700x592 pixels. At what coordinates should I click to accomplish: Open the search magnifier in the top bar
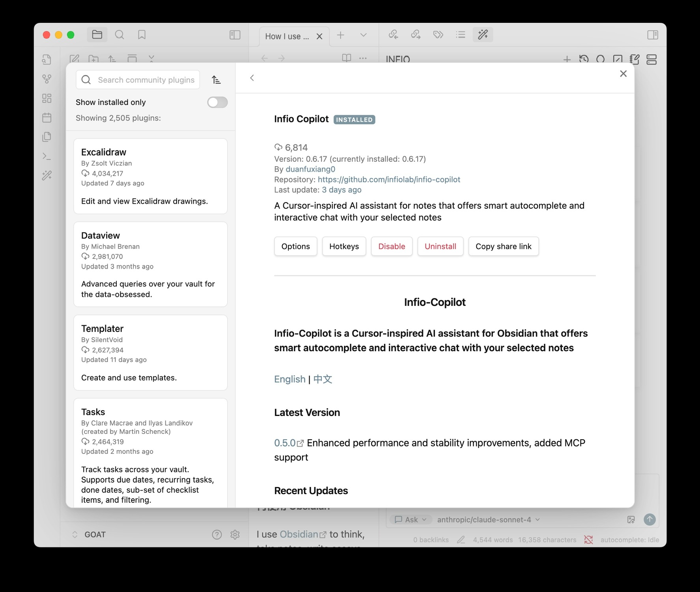[119, 35]
